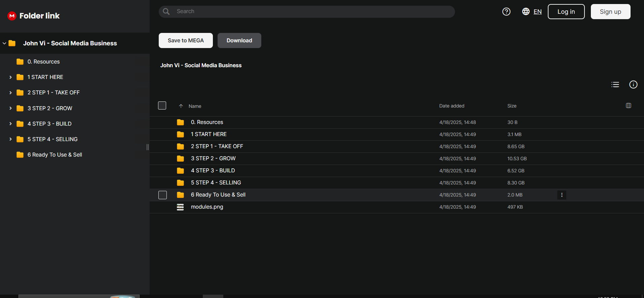Select 0. Resources in sidebar tree
Viewport: 644px width, 298px height.
(43, 62)
